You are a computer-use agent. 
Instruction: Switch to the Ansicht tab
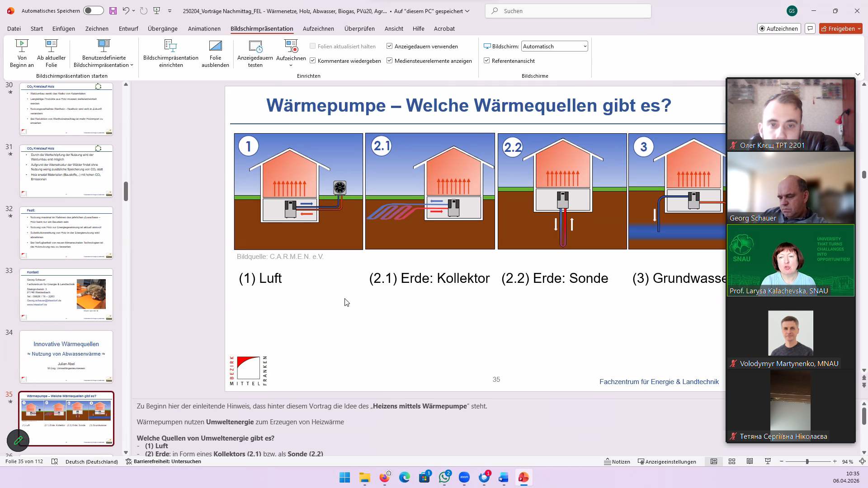coord(394,28)
